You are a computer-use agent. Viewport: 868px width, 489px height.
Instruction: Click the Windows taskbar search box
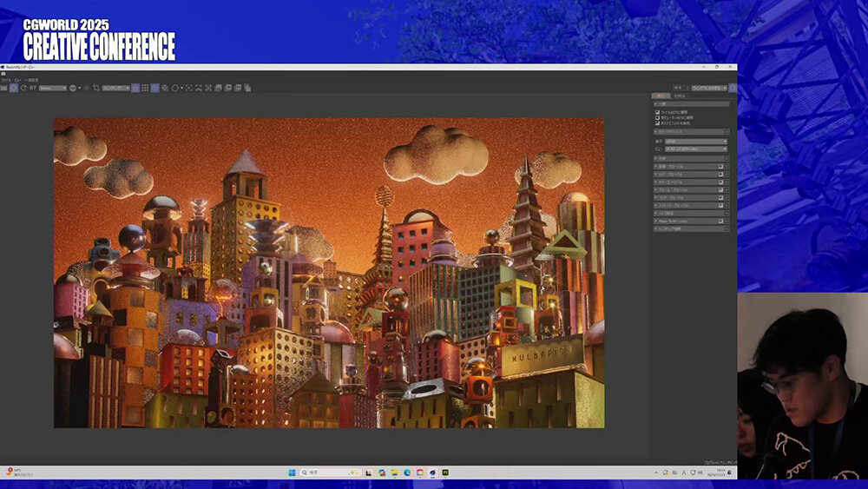point(320,472)
